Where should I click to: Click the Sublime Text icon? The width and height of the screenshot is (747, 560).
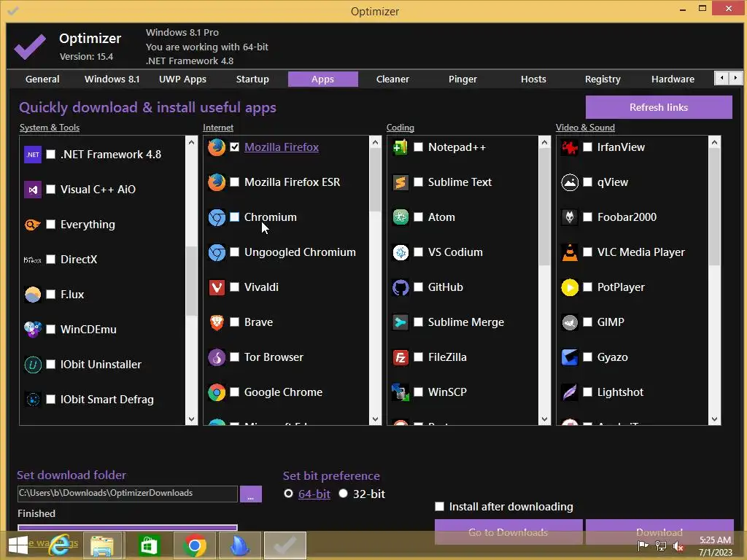coord(400,182)
